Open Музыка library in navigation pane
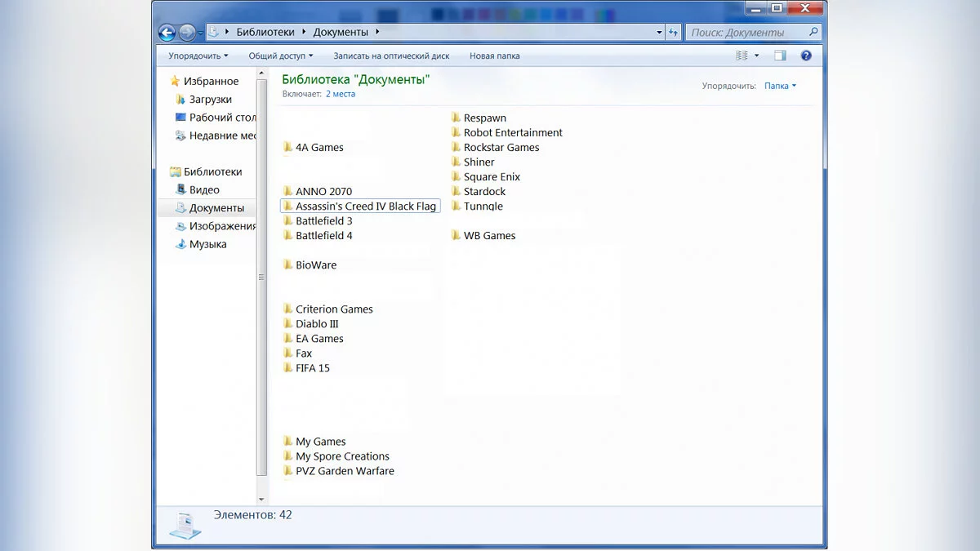The width and height of the screenshot is (980, 551). pyautogui.click(x=207, y=244)
